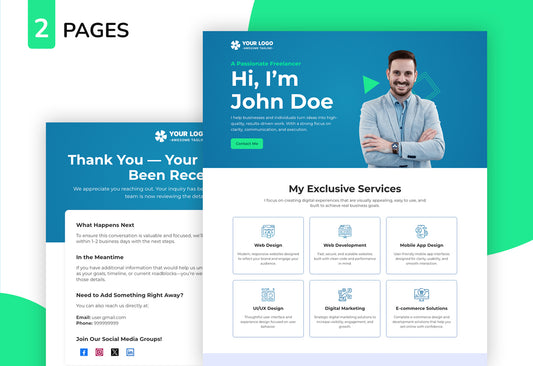Click 'Join Our Social Media Groups!' heading
533x366 pixels.
point(119,339)
